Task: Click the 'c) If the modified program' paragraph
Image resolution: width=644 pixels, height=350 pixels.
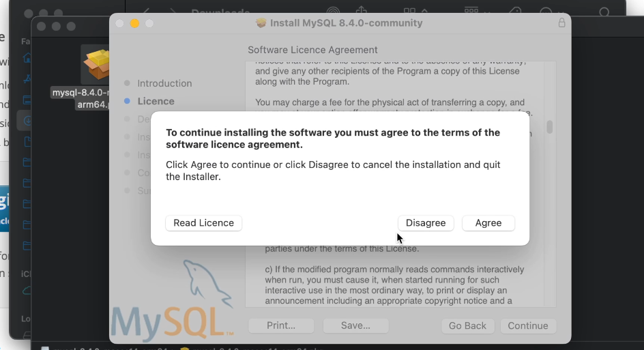Action: point(394,285)
